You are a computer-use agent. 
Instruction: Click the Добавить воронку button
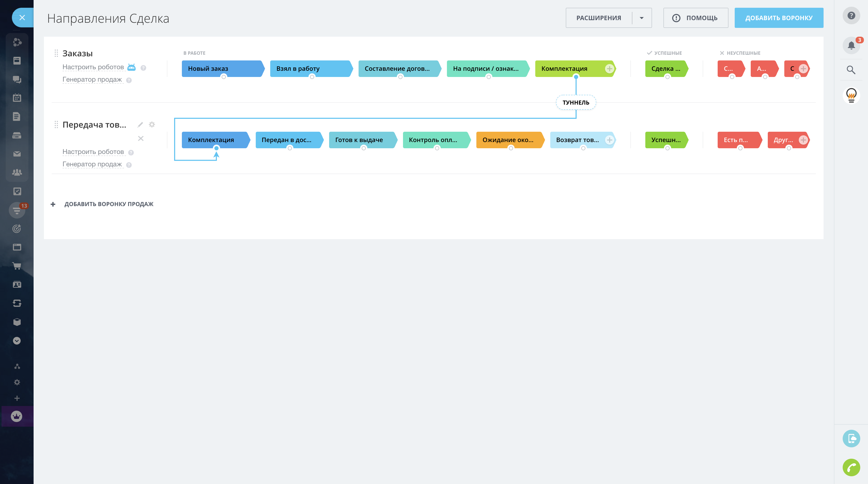[x=779, y=18]
